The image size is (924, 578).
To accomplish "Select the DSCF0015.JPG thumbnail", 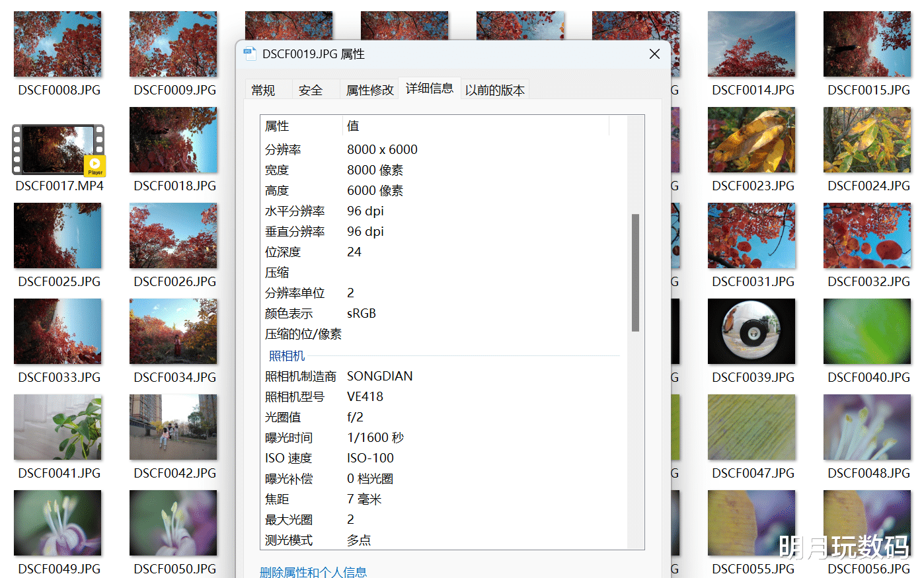I will pyautogui.click(x=867, y=44).
